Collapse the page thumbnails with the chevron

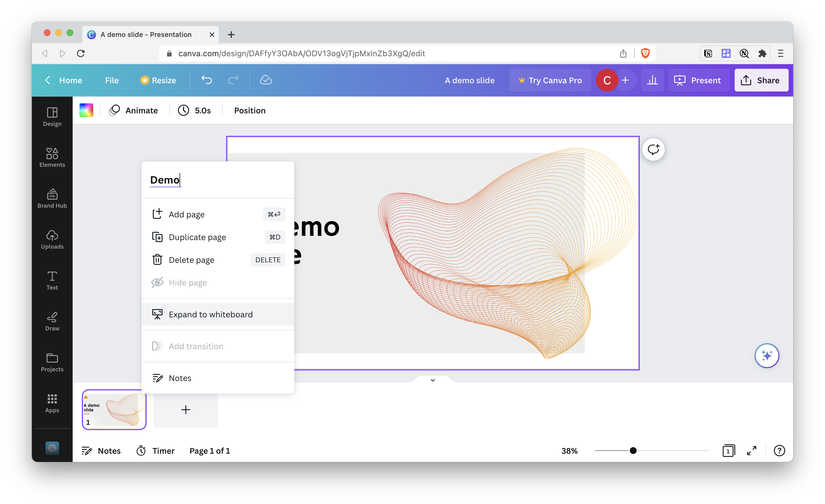pyautogui.click(x=433, y=380)
